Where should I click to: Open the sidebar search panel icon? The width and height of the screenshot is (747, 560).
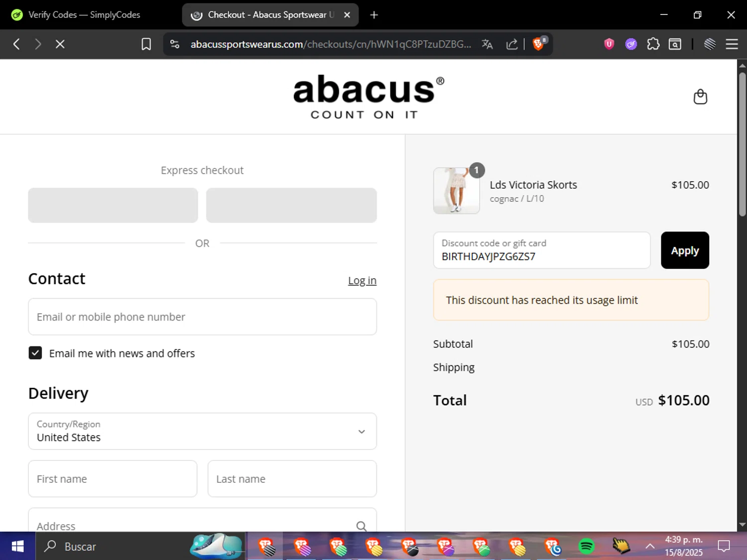coord(675,44)
